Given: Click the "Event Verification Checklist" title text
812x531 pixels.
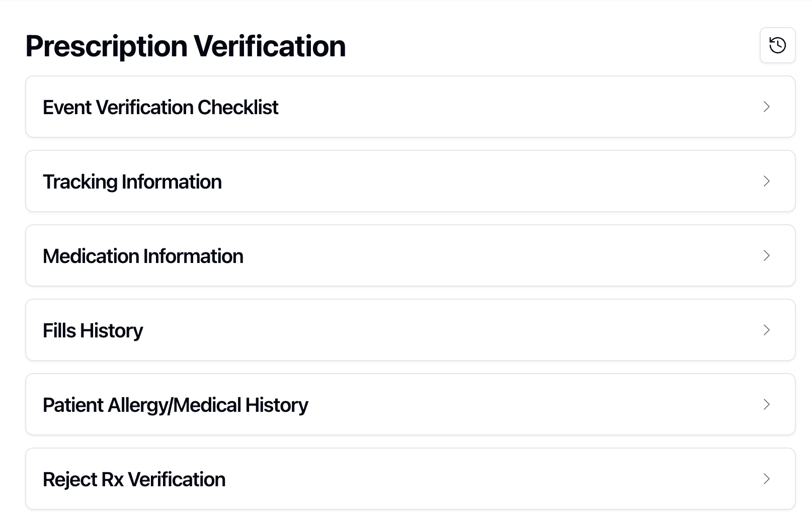Looking at the screenshot, I should point(160,107).
